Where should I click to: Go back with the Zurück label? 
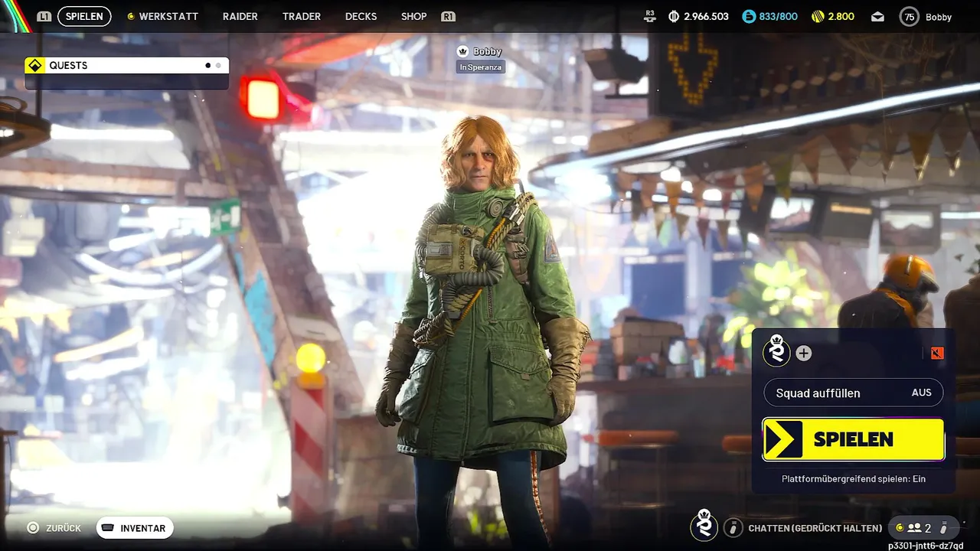point(64,528)
